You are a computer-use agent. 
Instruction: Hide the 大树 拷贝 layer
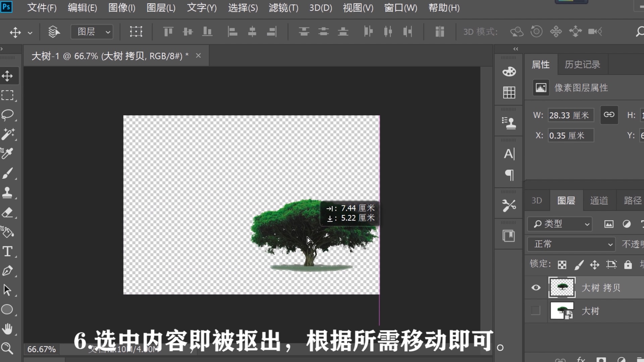coord(536,288)
